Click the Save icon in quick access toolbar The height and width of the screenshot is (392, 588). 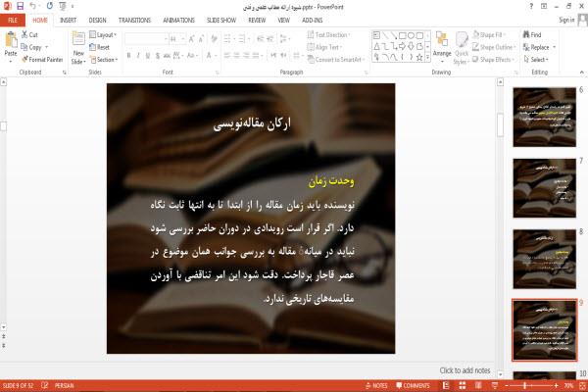(20, 6)
